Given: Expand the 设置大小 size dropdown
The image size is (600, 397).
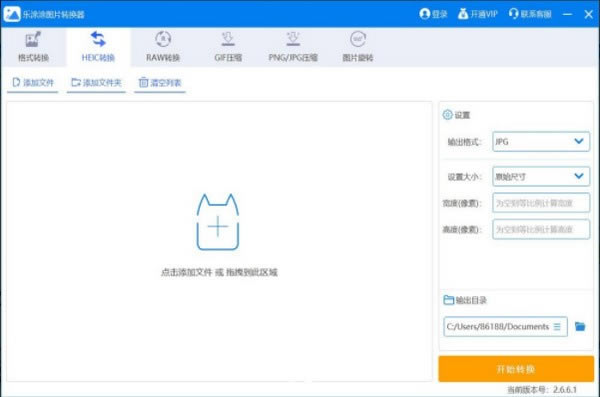Looking at the screenshot, I should click(541, 176).
